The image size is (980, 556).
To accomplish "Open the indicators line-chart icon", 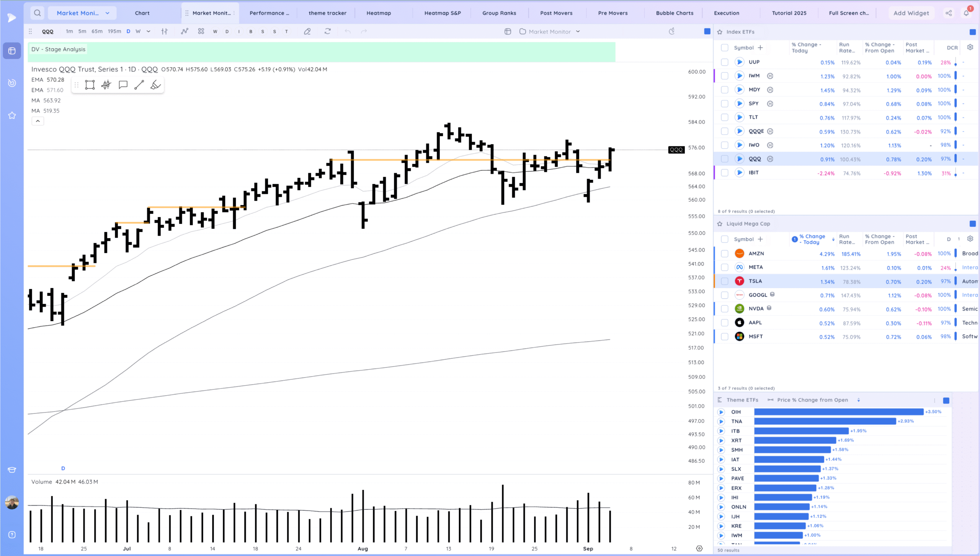I will point(185,31).
